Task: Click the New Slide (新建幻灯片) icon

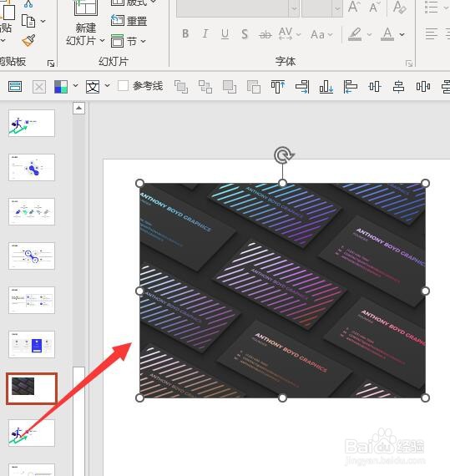Action: click(86, 8)
